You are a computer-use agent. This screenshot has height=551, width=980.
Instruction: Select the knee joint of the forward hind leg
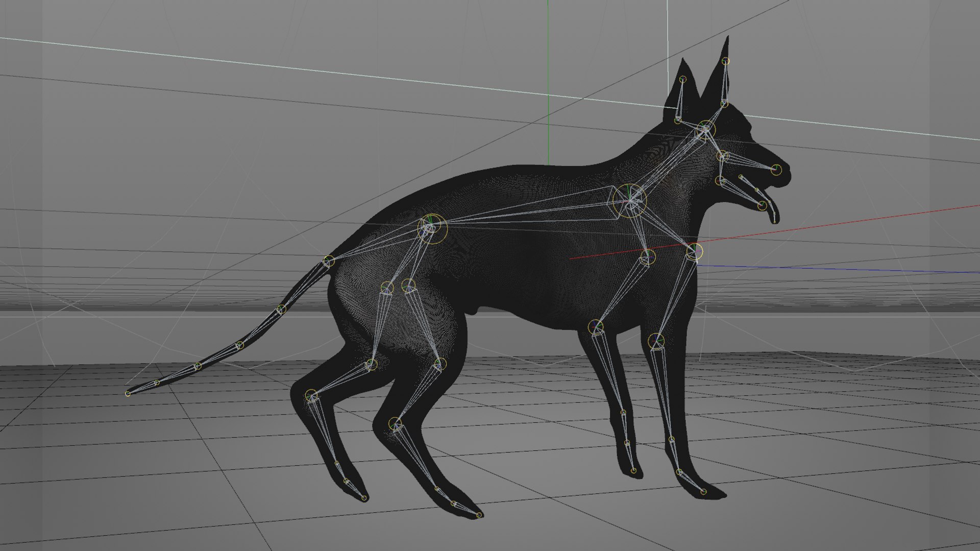pyautogui.click(x=439, y=364)
